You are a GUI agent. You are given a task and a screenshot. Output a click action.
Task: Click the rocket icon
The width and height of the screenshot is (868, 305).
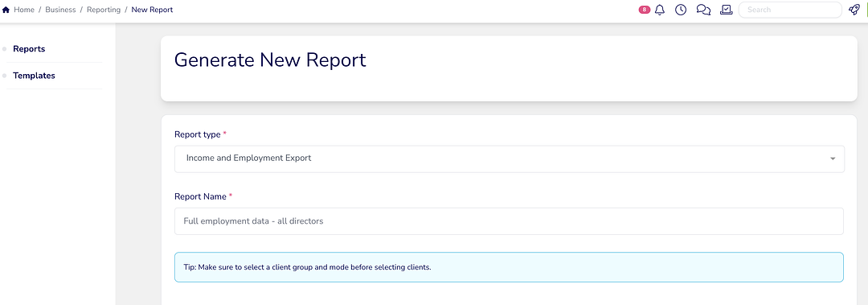point(854,10)
